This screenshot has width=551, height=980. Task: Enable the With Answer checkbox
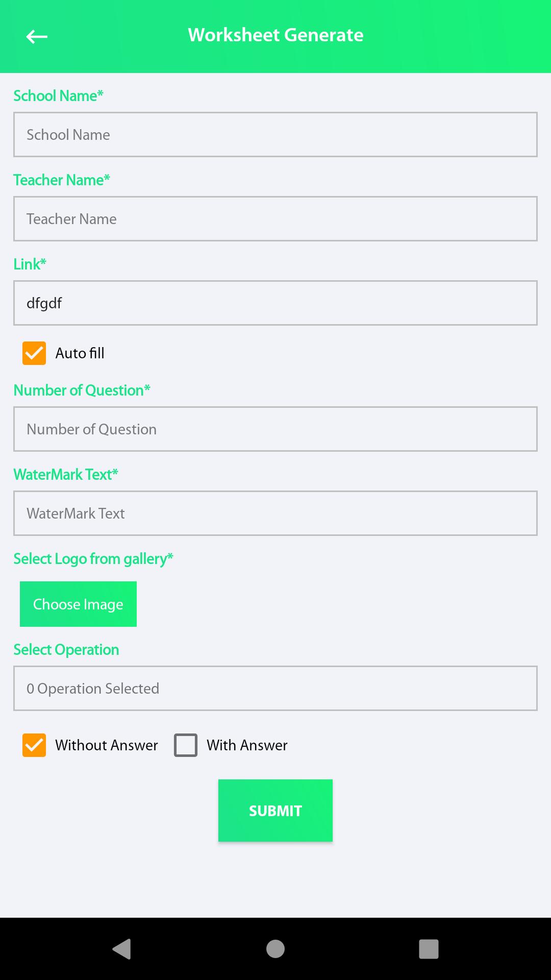click(x=186, y=745)
